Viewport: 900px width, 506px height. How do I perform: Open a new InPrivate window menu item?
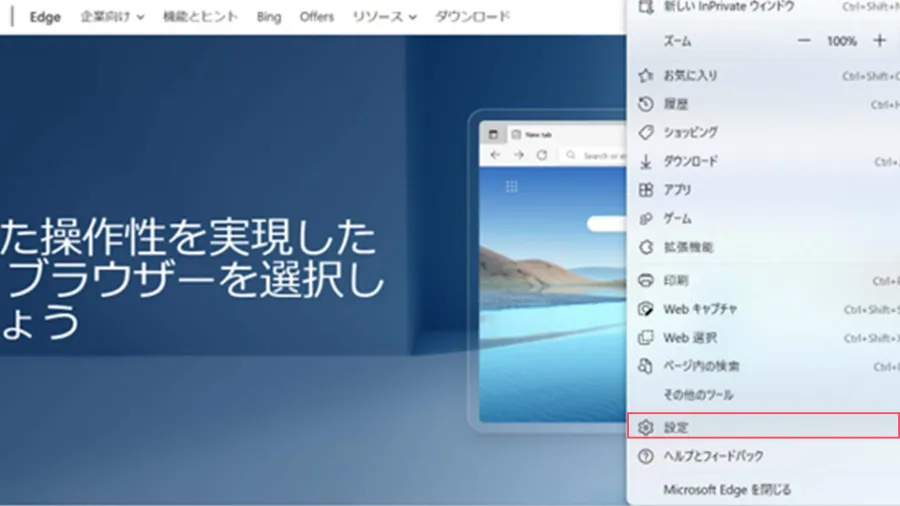point(763,7)
